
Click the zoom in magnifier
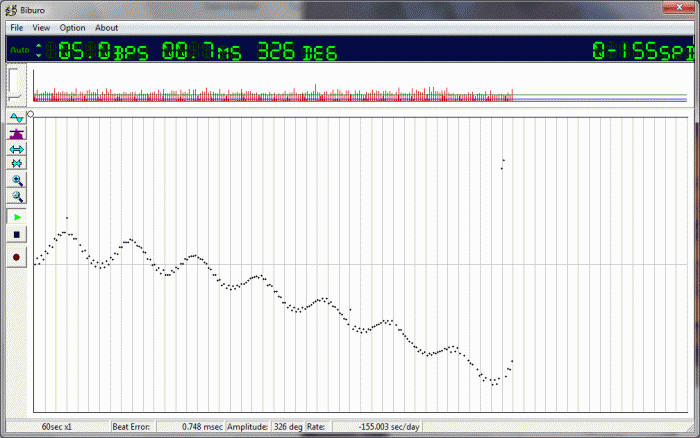[17, 180]
